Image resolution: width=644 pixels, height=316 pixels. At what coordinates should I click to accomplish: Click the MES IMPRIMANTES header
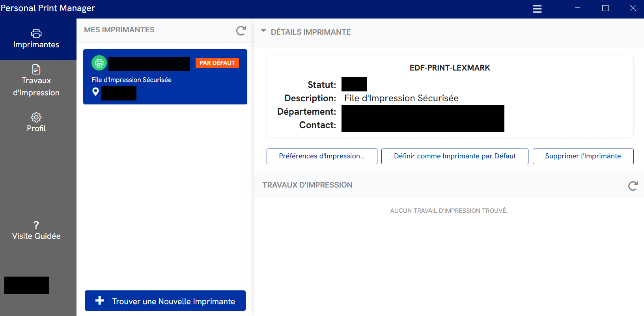pos(119,30)
